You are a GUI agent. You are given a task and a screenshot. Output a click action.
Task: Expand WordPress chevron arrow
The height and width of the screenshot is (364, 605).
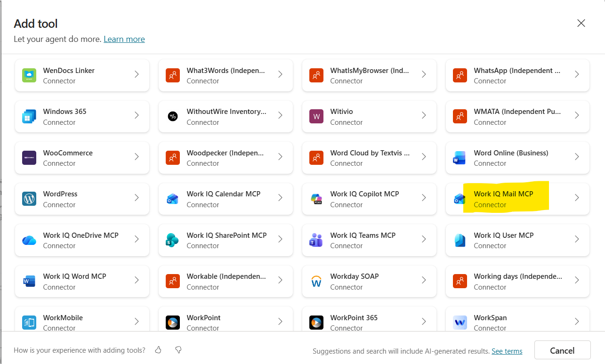pos(137,198)
